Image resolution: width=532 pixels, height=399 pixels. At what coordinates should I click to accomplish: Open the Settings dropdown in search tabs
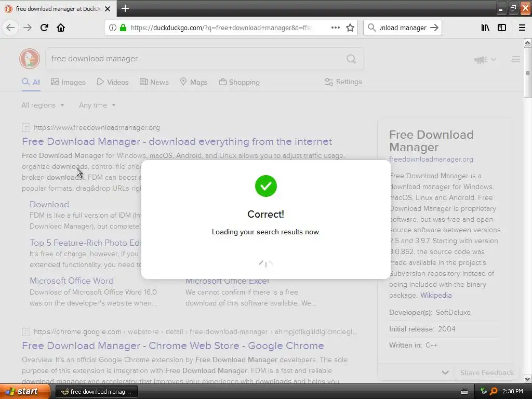pos(343,82)
